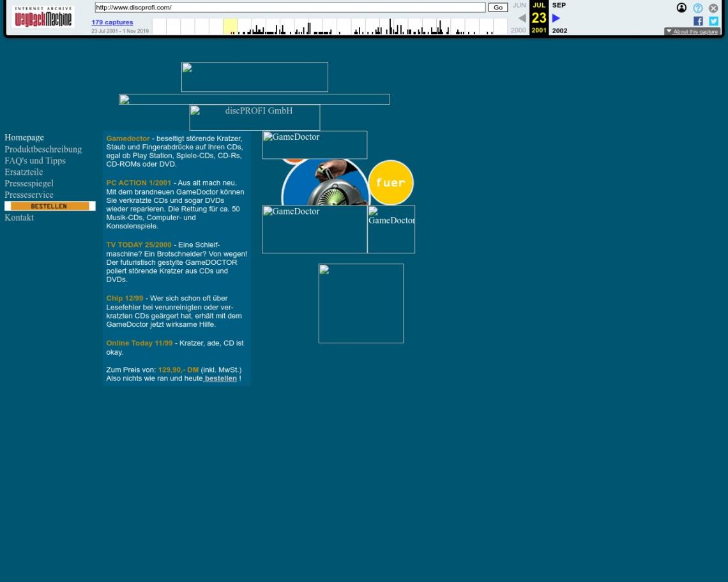Open Produktbeschreibung navigation link

(x=43, y=149)
